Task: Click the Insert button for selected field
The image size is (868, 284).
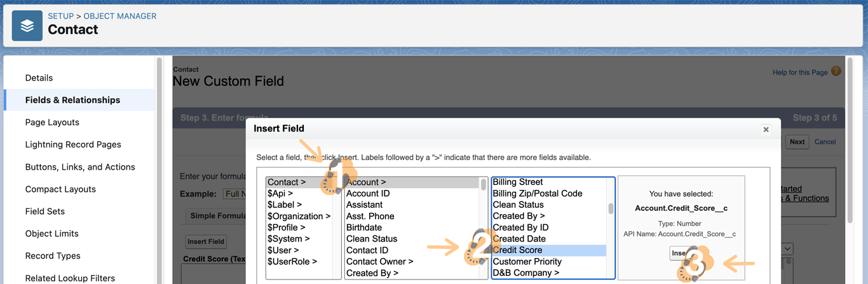Action: 677,254
